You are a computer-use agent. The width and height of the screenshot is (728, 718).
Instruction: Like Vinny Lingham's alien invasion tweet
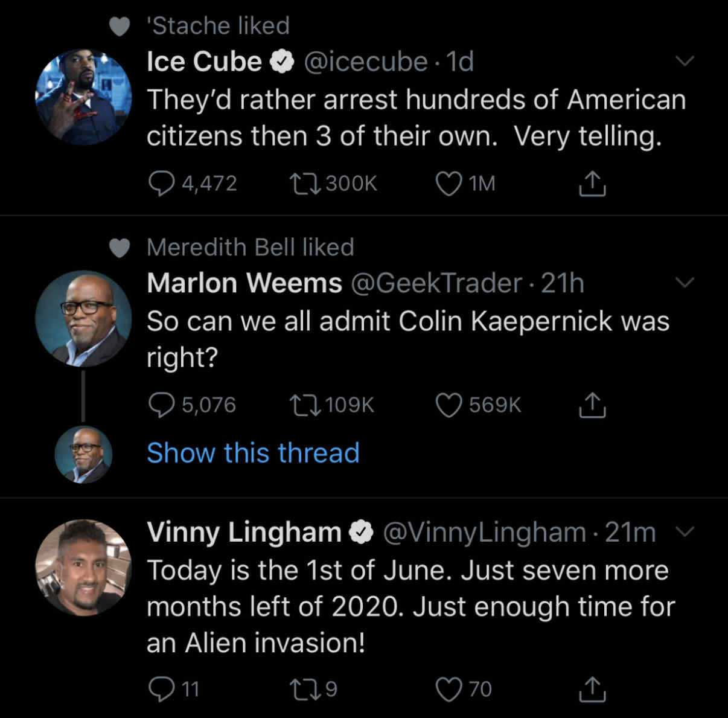449,689
